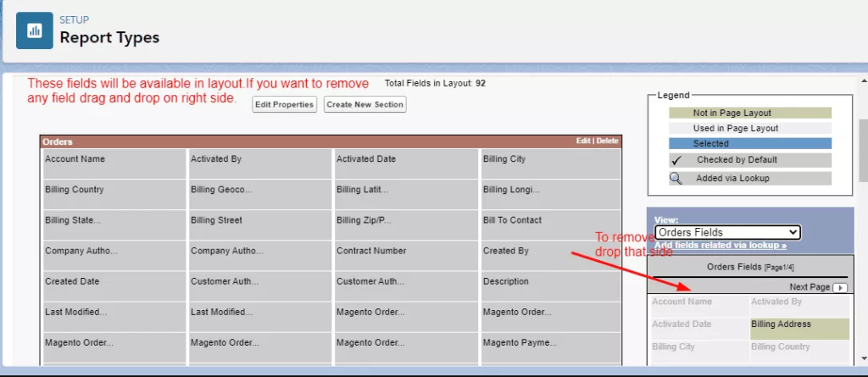Click the Next Page arrow icon
The height and width of the screenshot is (377, 868).
pyautogui.click(x=840, y=287)
